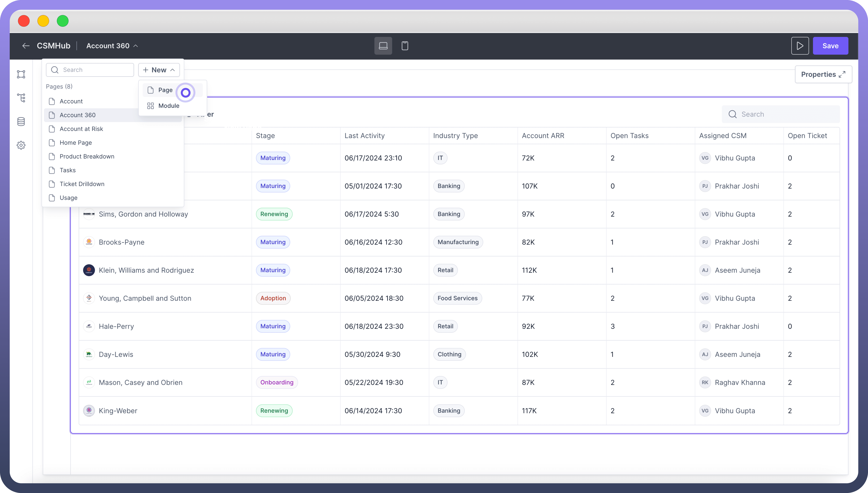
Task: Select Page from the New menu
Action: [165, 90]
